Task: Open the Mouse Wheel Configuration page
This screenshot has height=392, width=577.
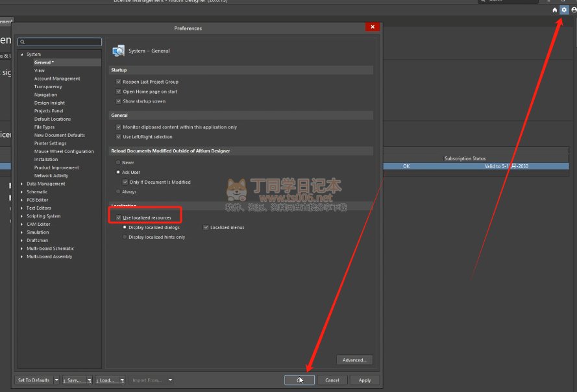Action: coord(64,151)
